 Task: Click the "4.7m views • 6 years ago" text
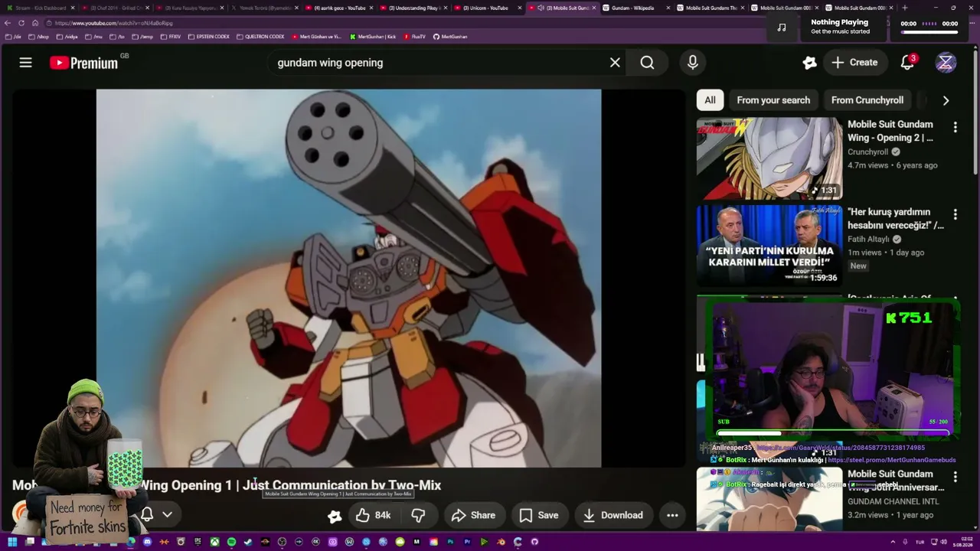(x=892, y=165)
